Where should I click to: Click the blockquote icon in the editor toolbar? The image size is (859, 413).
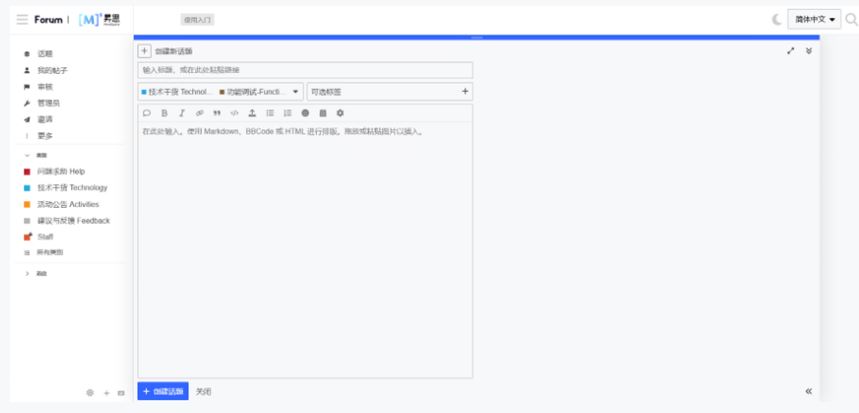(x=217, y=113)
